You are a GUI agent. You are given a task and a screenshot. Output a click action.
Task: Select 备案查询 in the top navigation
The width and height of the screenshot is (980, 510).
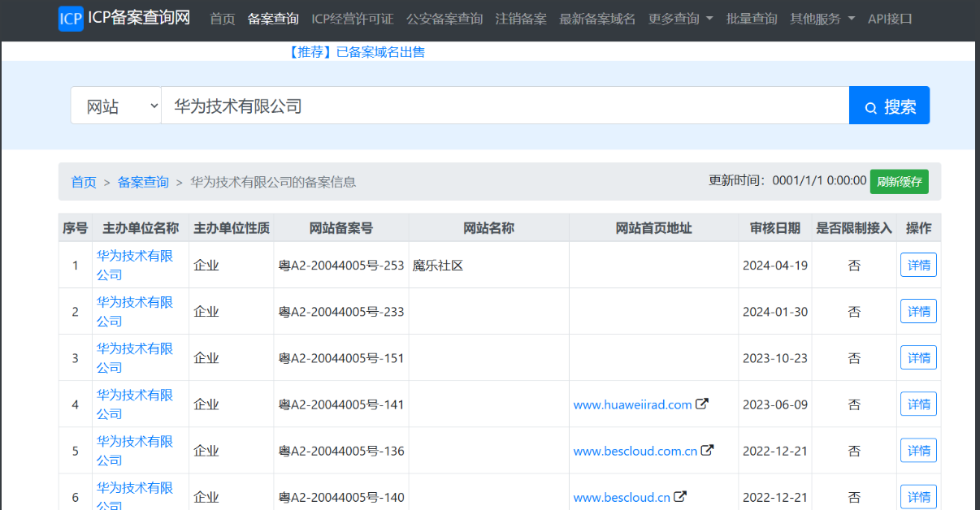click(273, 19)
